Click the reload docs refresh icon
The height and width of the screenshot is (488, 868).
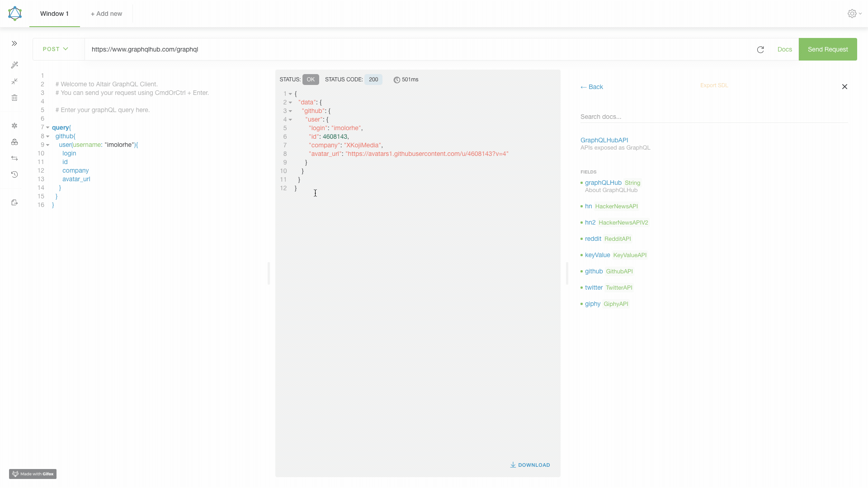[760, 50]
